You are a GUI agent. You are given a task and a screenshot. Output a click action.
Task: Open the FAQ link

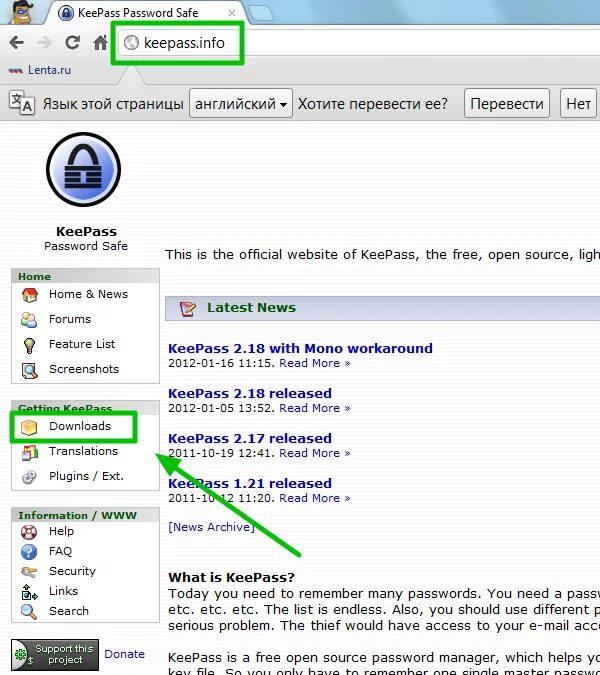60,551
